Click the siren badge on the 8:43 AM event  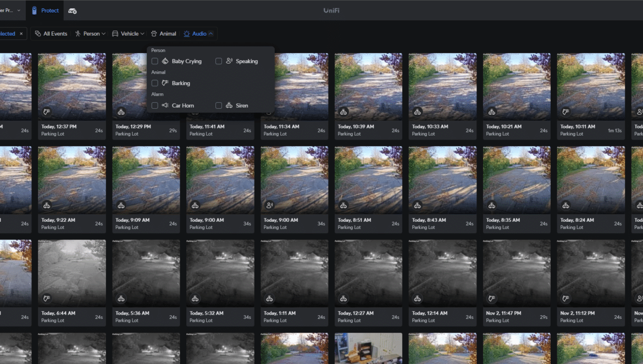point(417,205)
